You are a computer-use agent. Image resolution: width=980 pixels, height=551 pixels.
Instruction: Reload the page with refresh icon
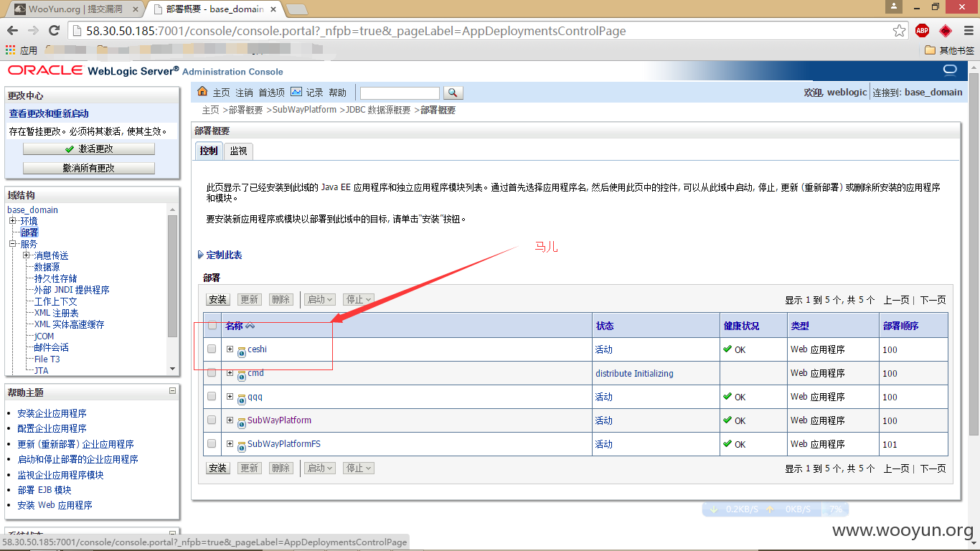pyautogui.click(x=54, y=31)
